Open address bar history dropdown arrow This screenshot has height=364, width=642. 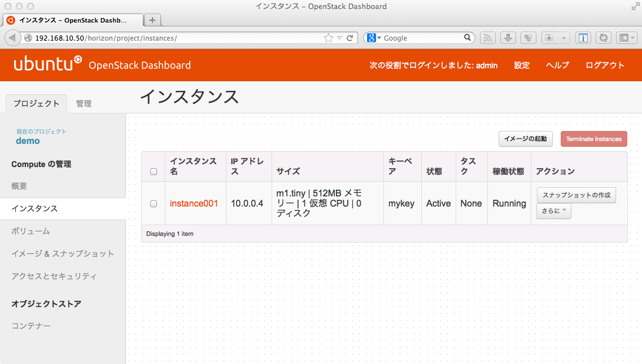339,38
